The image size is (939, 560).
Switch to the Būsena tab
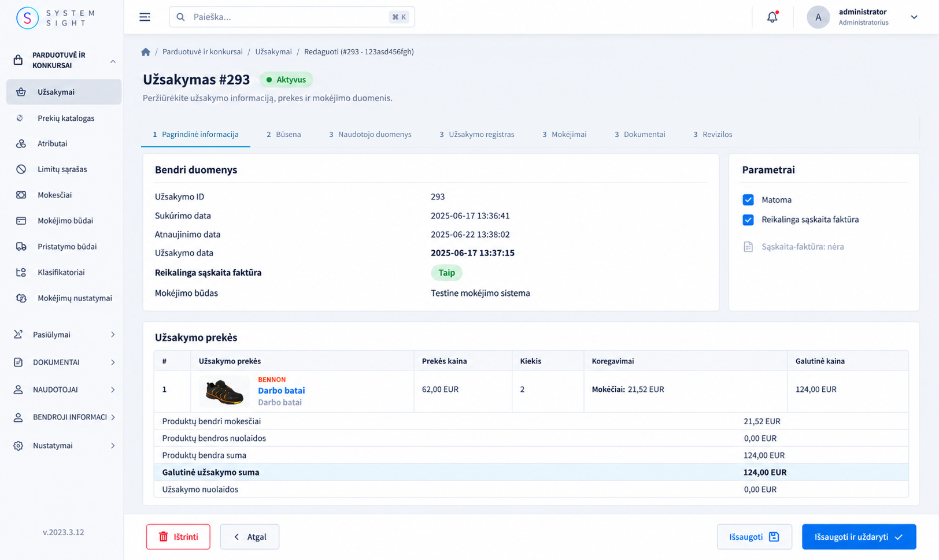click(283, 134)
